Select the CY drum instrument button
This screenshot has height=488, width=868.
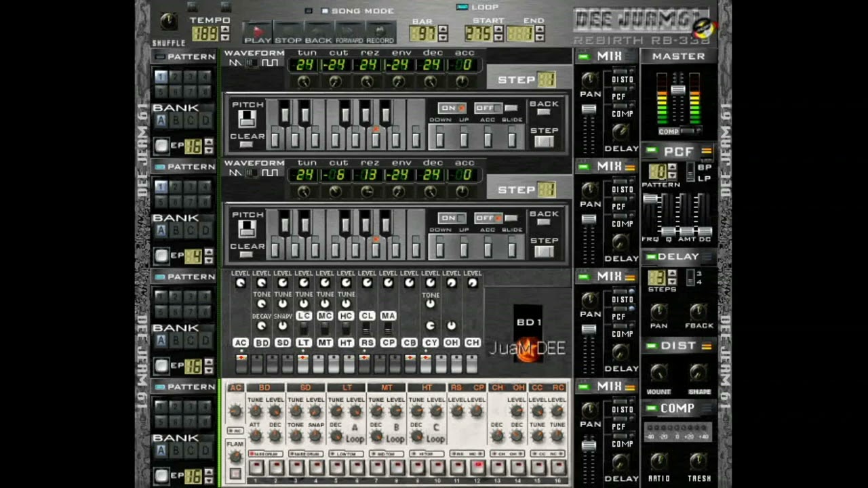pos(431,343)
